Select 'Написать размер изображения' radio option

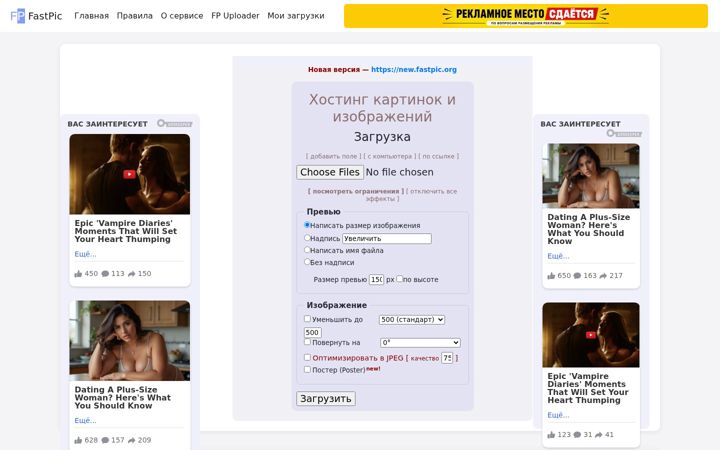pos(307,225)
